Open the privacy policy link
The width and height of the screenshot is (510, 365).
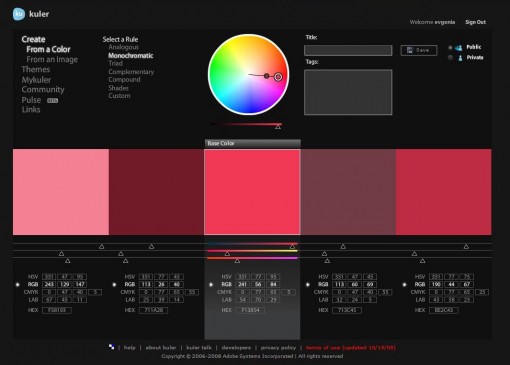tap(278, 347)
